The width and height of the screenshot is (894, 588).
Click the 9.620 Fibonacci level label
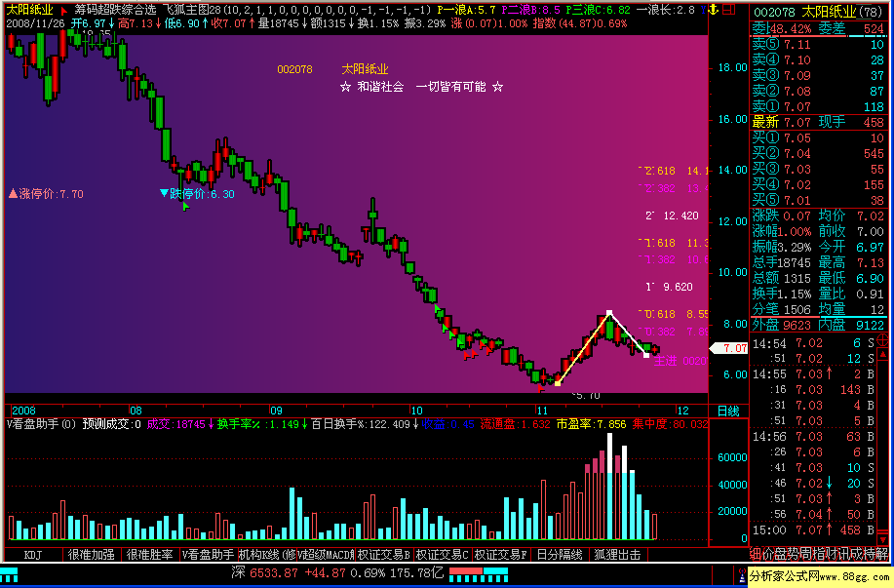pos(678,287)
